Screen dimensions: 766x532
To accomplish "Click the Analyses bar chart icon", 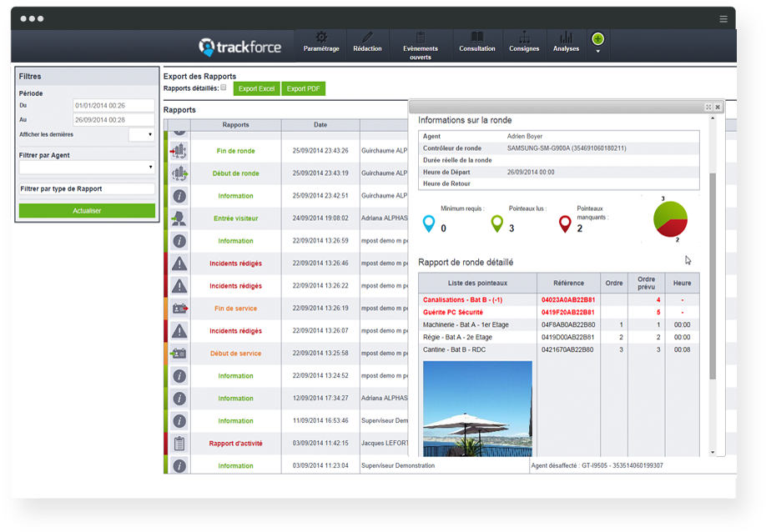I will click(566, 38).
